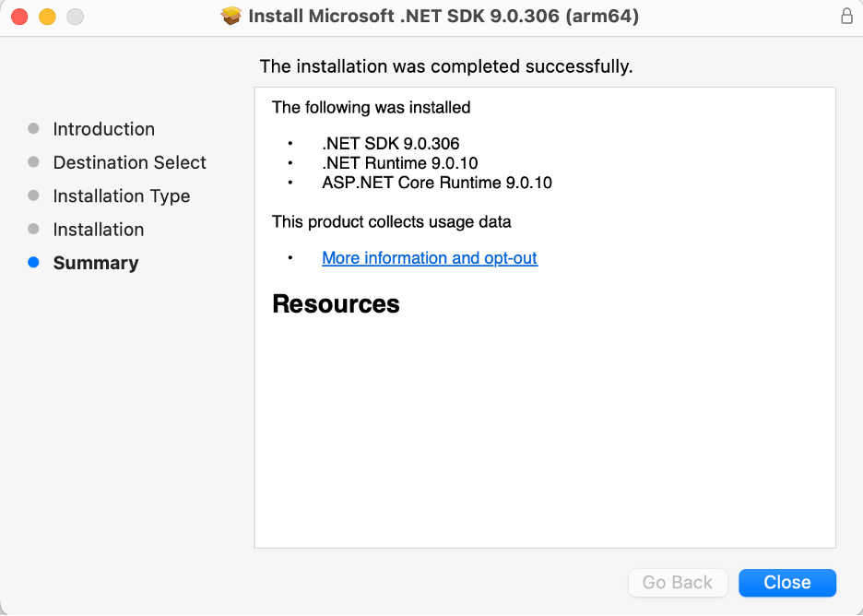Select the Introduction step label
The image size is (863, 616).
103,129
